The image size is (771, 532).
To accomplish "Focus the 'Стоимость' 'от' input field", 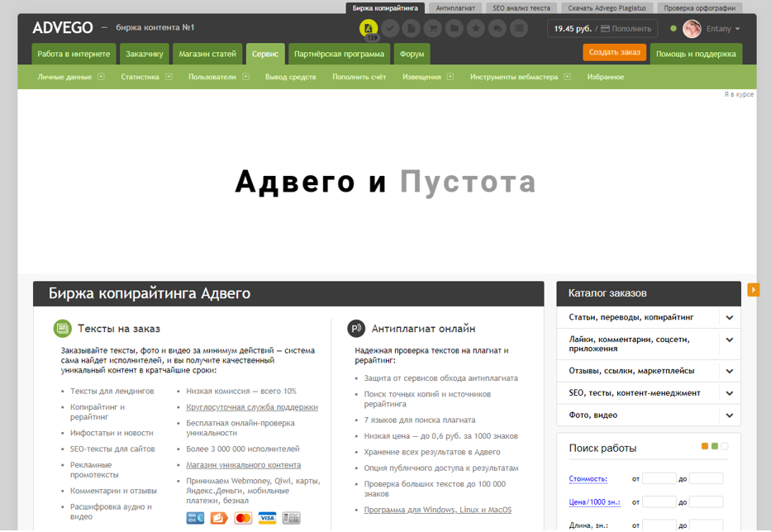I will click(659, 478).
